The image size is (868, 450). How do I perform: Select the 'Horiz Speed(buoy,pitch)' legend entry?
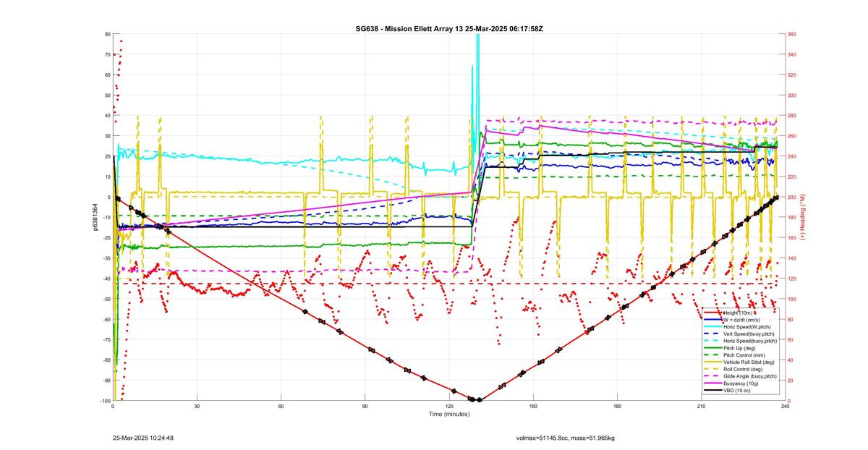pos(740,340)
